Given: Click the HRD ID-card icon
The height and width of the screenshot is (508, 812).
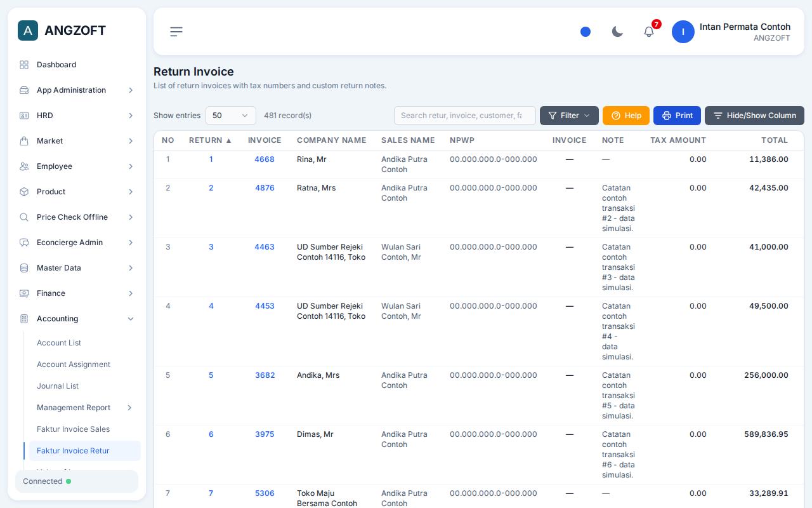Looking at the screenshot, I should 24,116.
